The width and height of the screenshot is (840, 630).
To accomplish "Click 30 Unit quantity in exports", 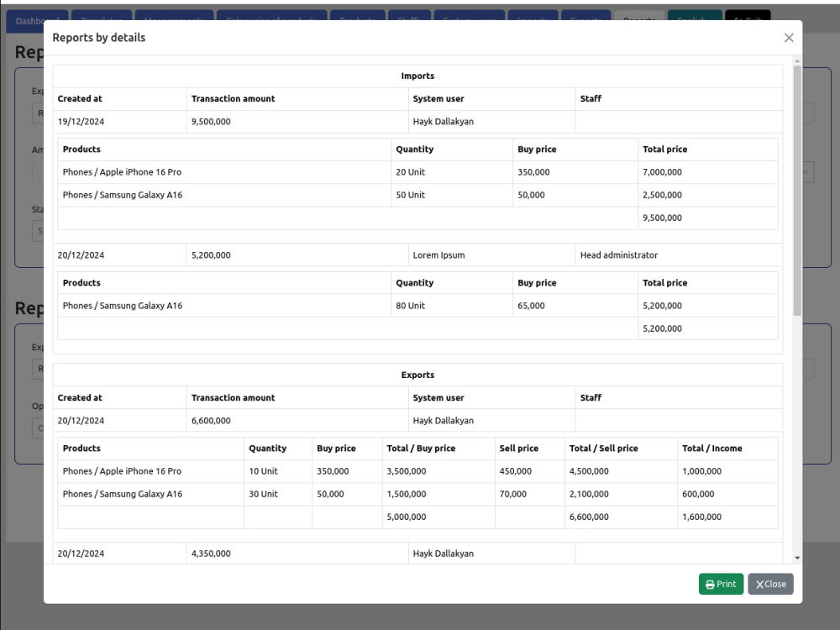I will [x=263, y=494].
